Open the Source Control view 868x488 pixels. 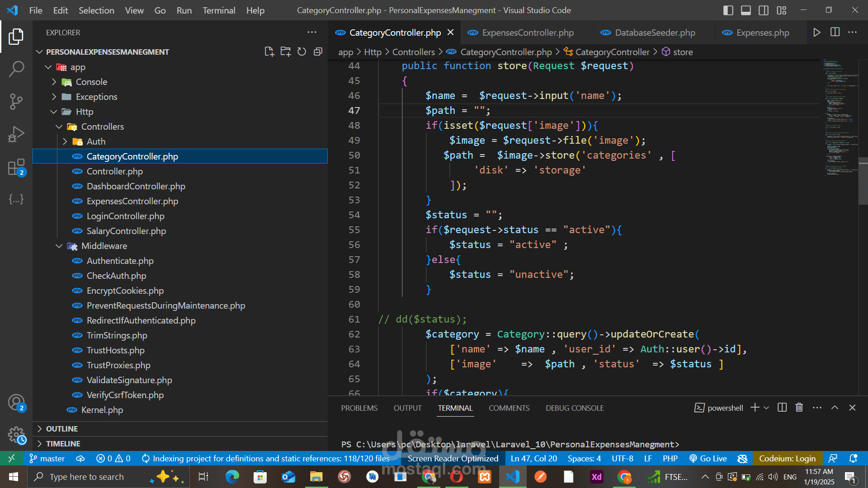click(x=16, y=102)
